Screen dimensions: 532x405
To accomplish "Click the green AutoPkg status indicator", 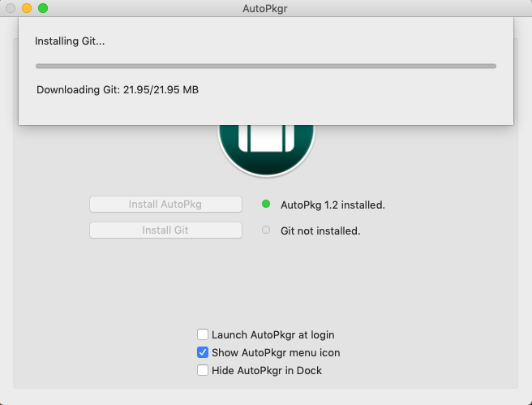I will 266,205.
